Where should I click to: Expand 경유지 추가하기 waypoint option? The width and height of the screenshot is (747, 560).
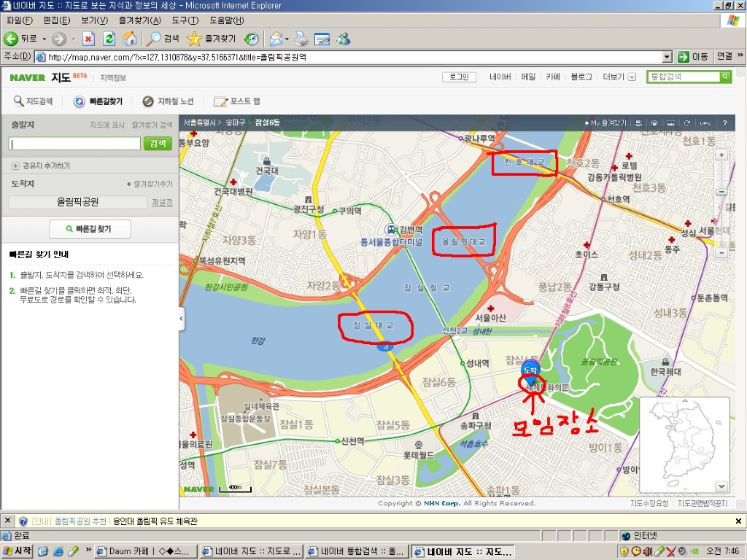(15, 166)
